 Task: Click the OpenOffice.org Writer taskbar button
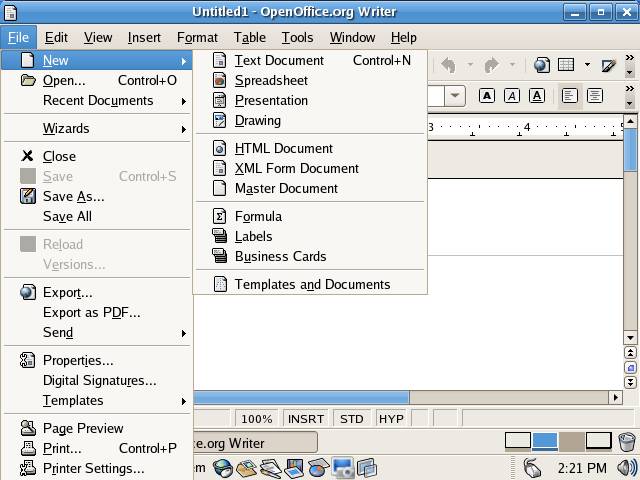(253, 442)
